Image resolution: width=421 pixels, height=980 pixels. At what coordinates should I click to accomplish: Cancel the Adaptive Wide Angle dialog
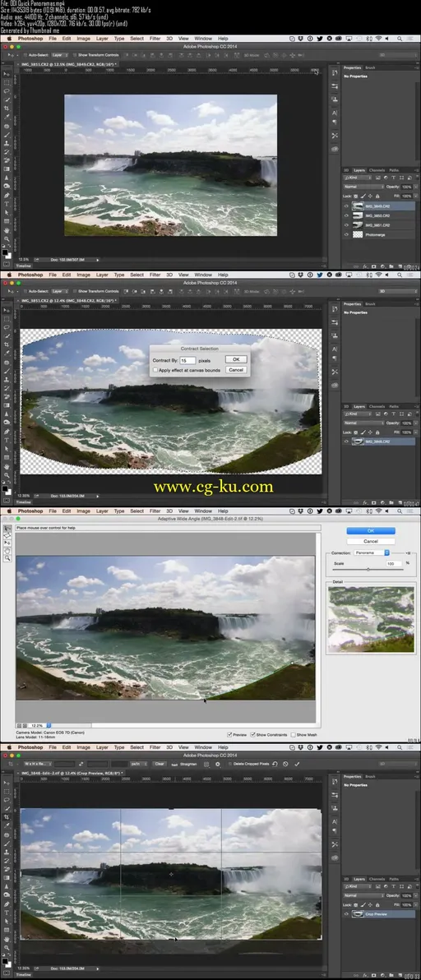(x=370, y=541)
